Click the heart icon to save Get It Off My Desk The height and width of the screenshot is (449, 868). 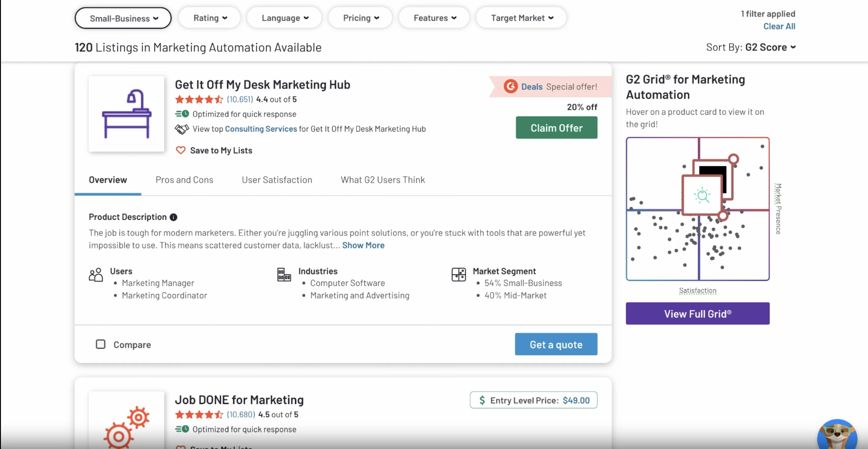coord(181,150)
